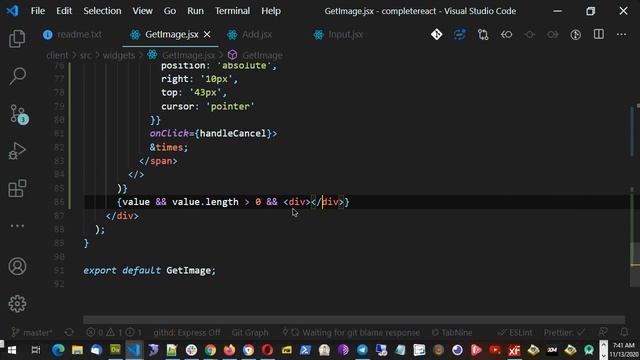640x360 pixels.
Task: Click the VS Code logo in title bar
Action: click(x=13, y=11)
